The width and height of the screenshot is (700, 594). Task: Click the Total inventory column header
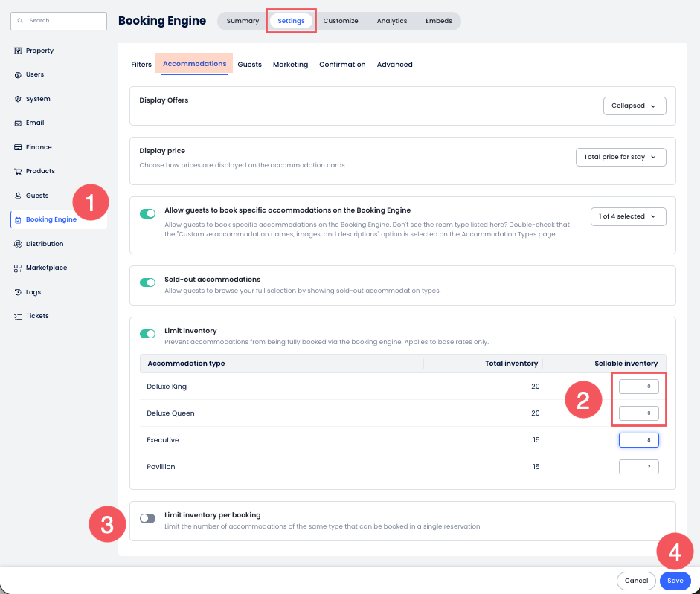(511, 364)
